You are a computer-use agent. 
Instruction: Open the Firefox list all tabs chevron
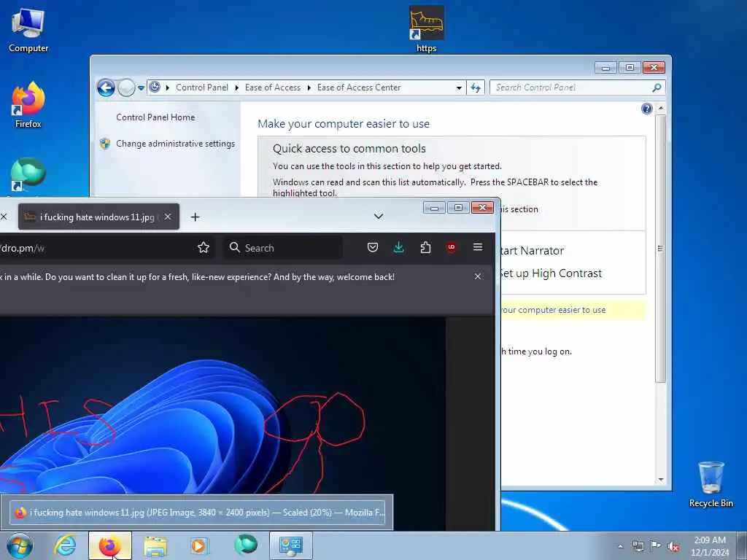pos(379,216)
